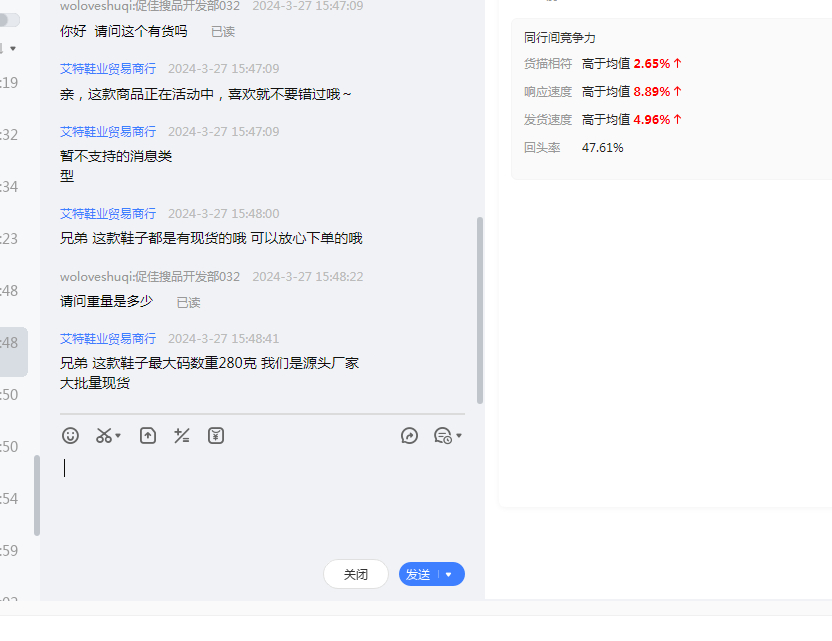This screenshot has height=641, width=832.
Task: Click the yuan order/payment icon
Action: pyautogui.click(x=216, y=436)
